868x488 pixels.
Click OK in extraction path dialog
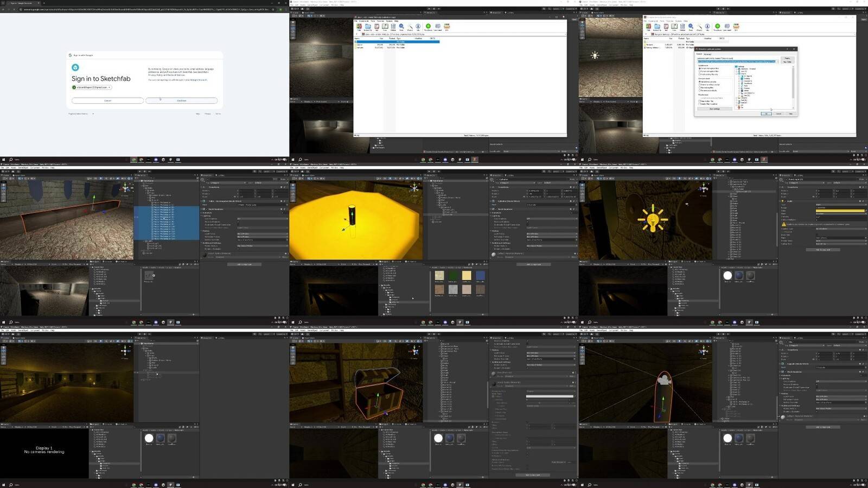(766, 113)
